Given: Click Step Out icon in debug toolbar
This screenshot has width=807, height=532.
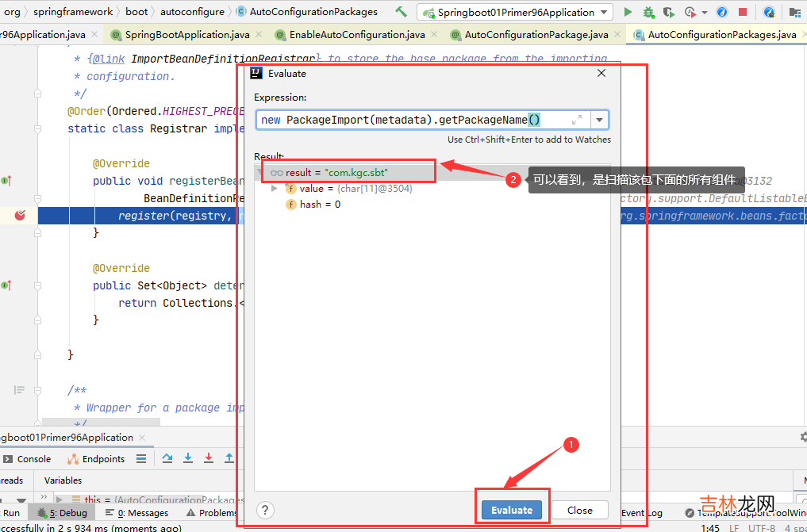Looking at the screenshot, I should pos(229,458).
